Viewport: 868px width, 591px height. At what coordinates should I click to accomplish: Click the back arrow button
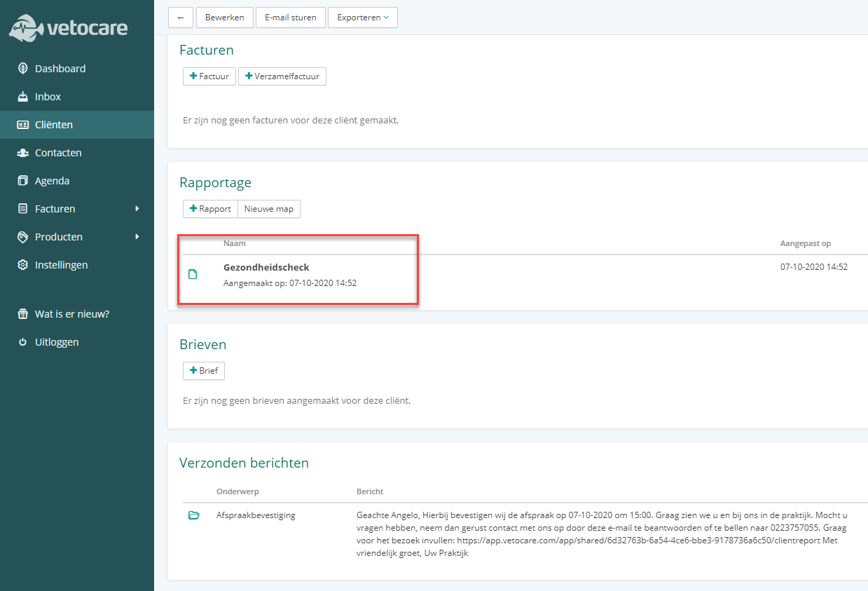(181, 18)
